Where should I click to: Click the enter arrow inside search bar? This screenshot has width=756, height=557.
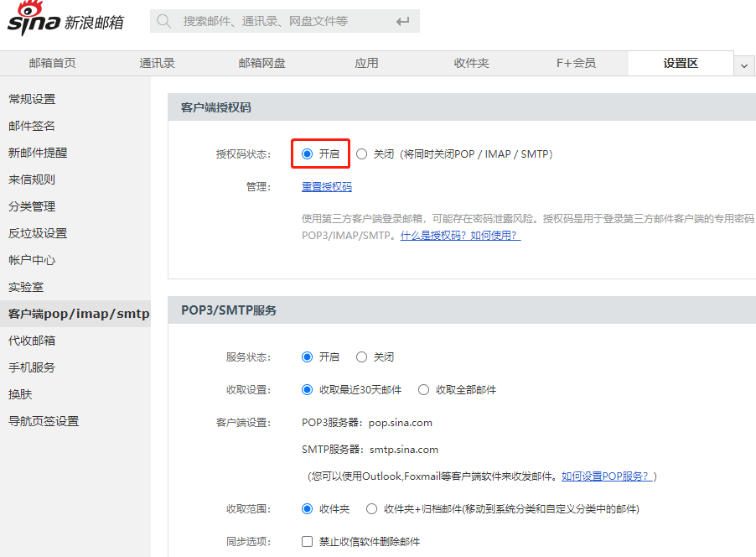402,20
